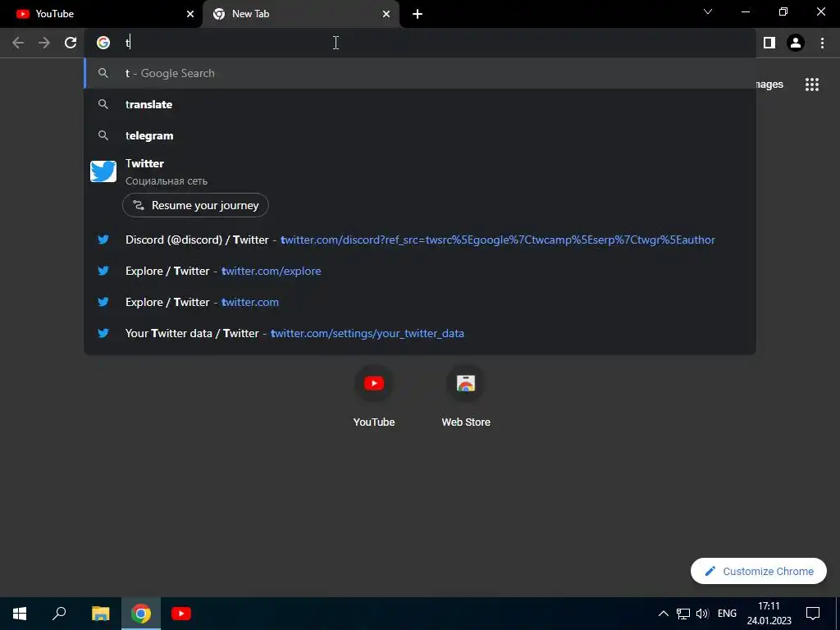The image size is (840, 630).
Task: Open the Explore / Twitter twitter.com suggestion
Action: pos(420,302)
